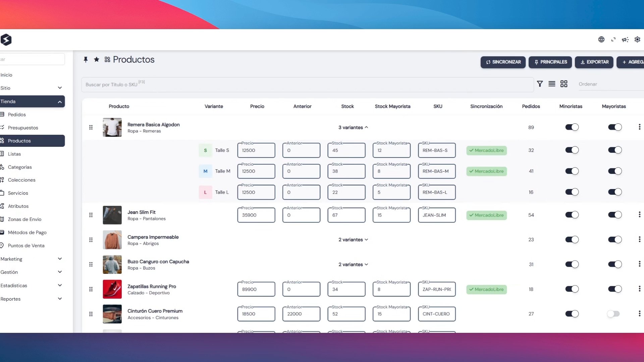644x362 pixels.
Task: Click the SINCRONIZAR button
Action: 503,62
